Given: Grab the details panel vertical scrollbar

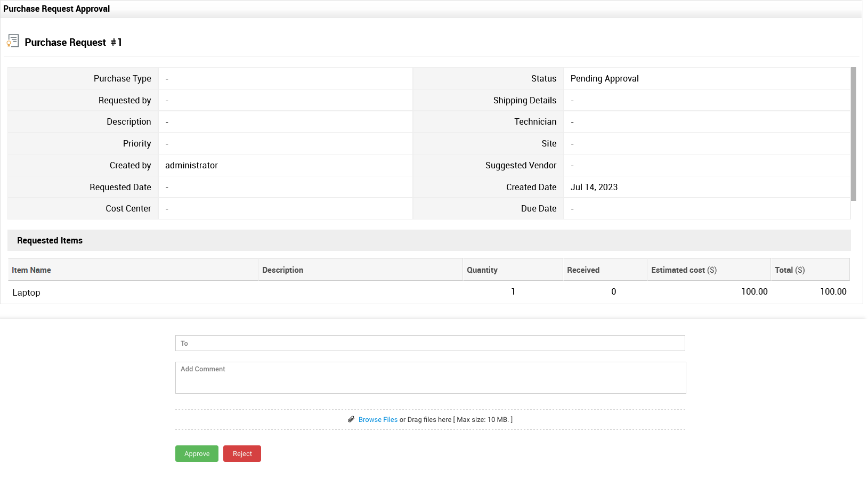Looking at the screenshot, I should tap(853, 134).
